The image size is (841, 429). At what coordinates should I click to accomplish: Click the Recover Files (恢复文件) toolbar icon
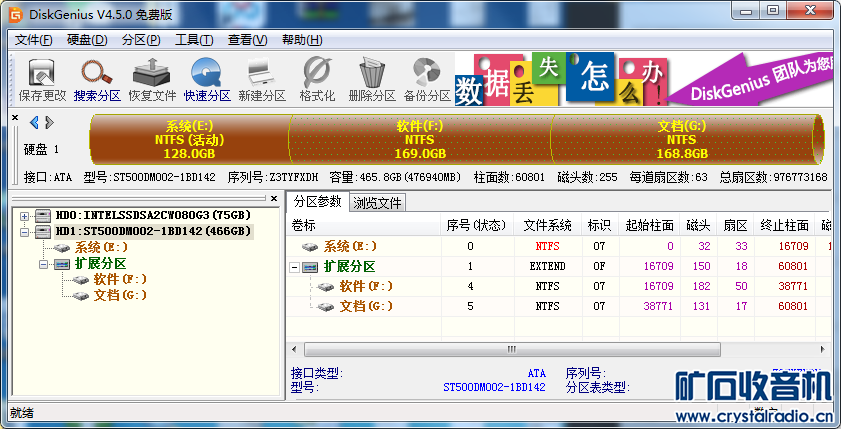(x=152, y=72)
